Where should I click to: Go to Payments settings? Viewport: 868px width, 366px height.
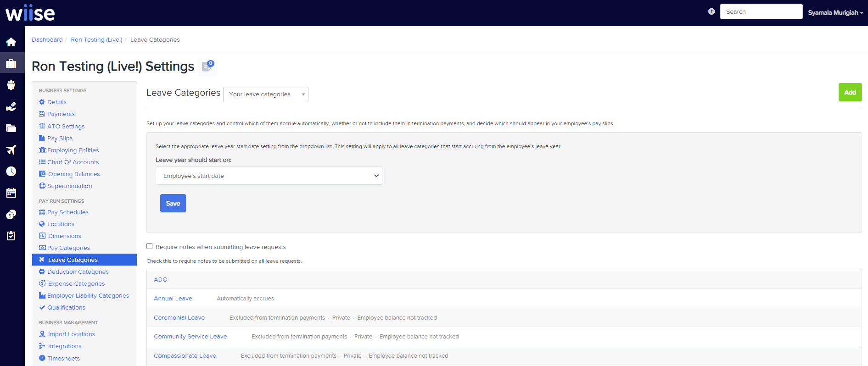[61, 114]
